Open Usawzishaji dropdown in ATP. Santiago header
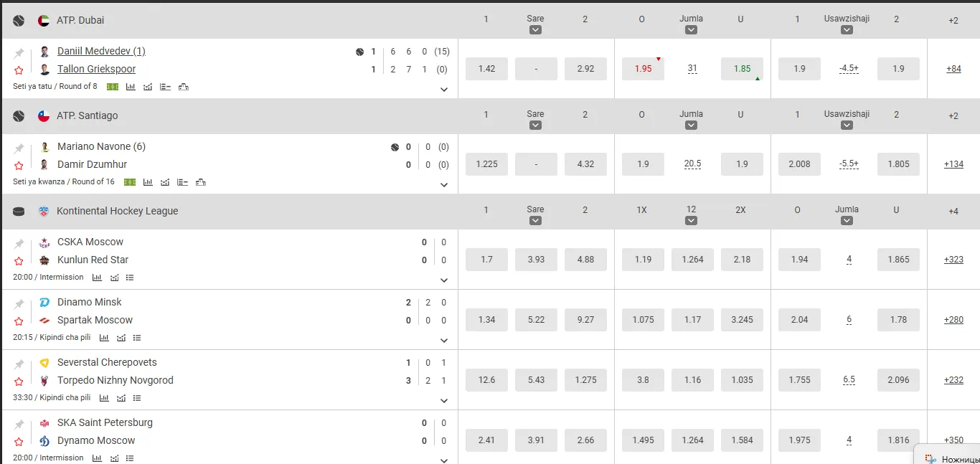Image resolution: width=980 pixels, height=464 pixels. (847, 126)
